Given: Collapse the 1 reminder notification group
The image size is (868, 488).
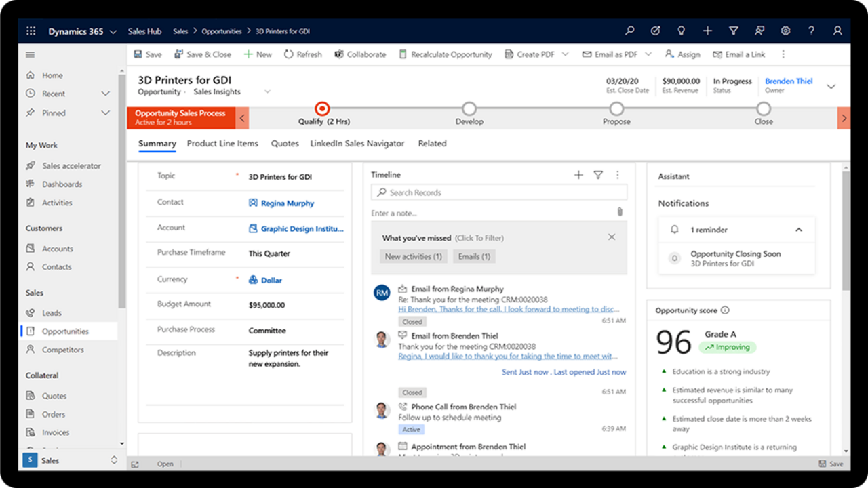Looking at the screenshot, I should pos(799,230).
